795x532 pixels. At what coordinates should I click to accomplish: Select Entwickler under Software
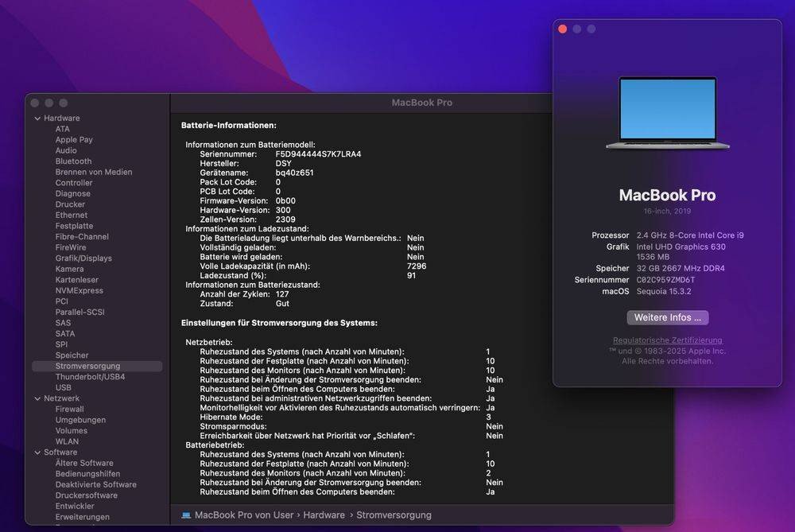tap(75, 506)
